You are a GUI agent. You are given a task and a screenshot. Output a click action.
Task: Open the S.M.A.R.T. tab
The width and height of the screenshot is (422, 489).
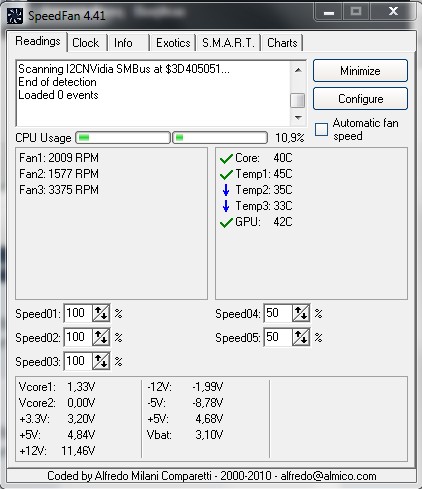[x=228, y=43]
